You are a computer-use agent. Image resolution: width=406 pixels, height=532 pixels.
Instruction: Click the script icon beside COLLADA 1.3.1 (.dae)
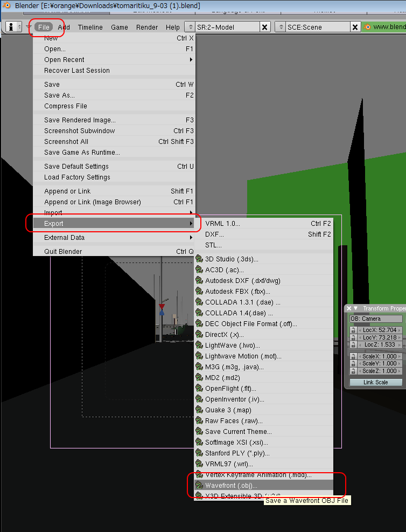[199, 302]
